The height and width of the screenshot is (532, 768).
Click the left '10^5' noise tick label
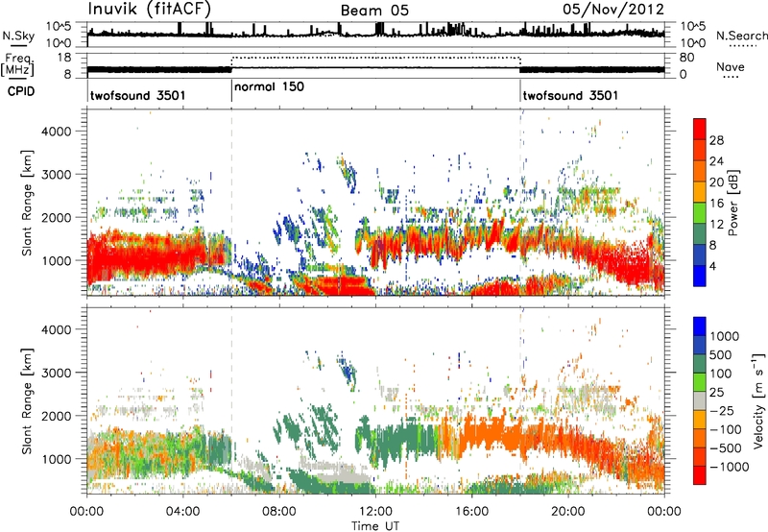click(x=59, y=26)
